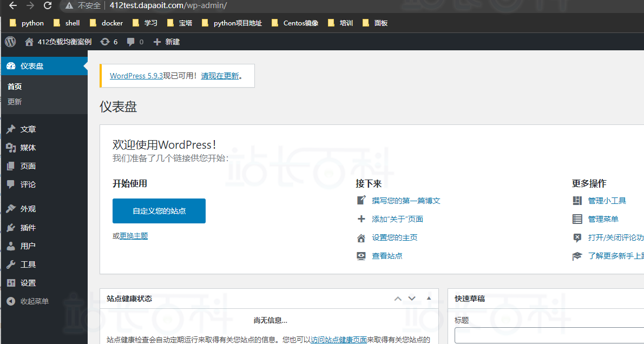This screenshot has width=644, height=344.
Task: Open the 面板 bookmarks folder
Action: coord(375,23)
